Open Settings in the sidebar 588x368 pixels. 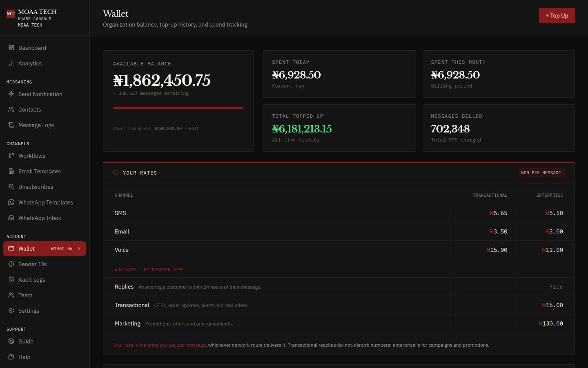(45, 311)
